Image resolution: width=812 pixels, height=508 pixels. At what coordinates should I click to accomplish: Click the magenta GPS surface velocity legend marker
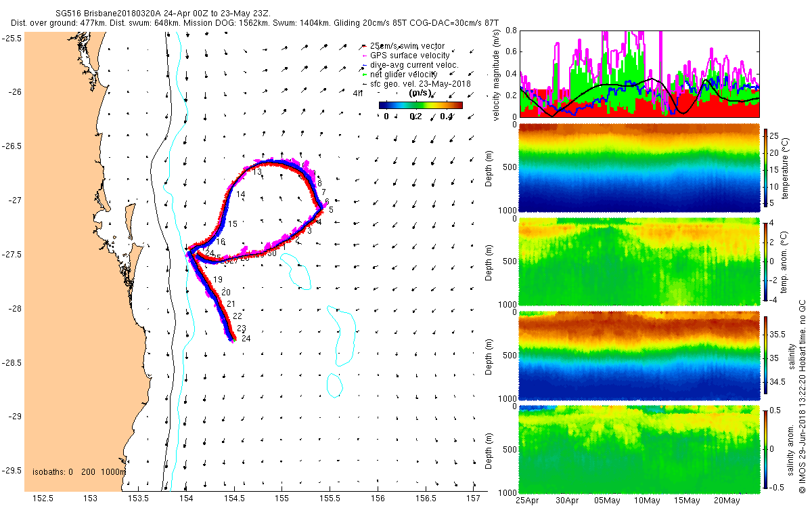(x=365, y=56)
